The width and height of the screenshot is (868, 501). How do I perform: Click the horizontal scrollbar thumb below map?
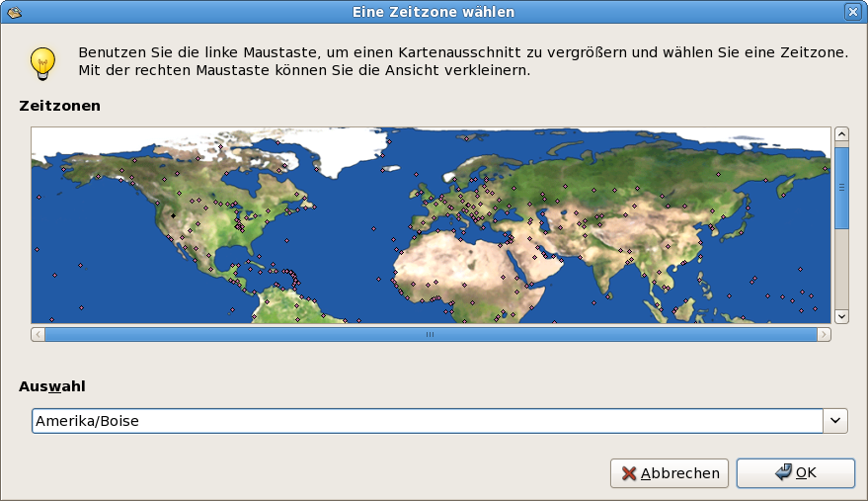click(431, 335)
